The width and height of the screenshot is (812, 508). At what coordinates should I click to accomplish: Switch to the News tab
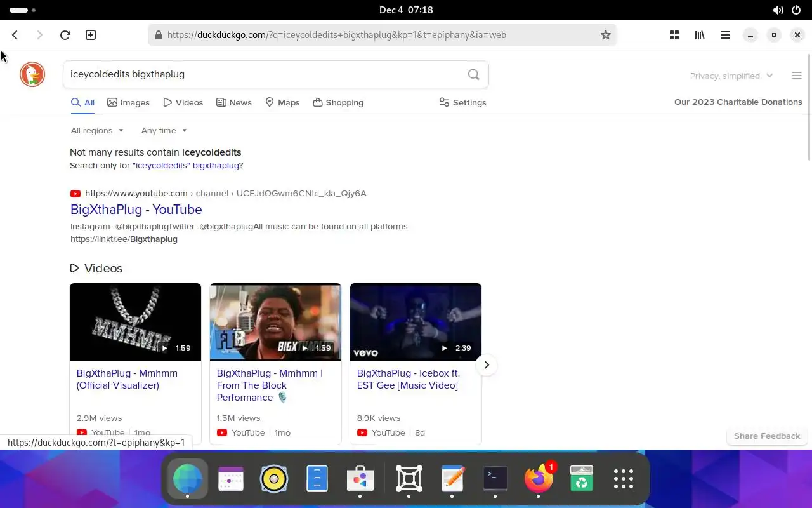(x=234, y=102)
